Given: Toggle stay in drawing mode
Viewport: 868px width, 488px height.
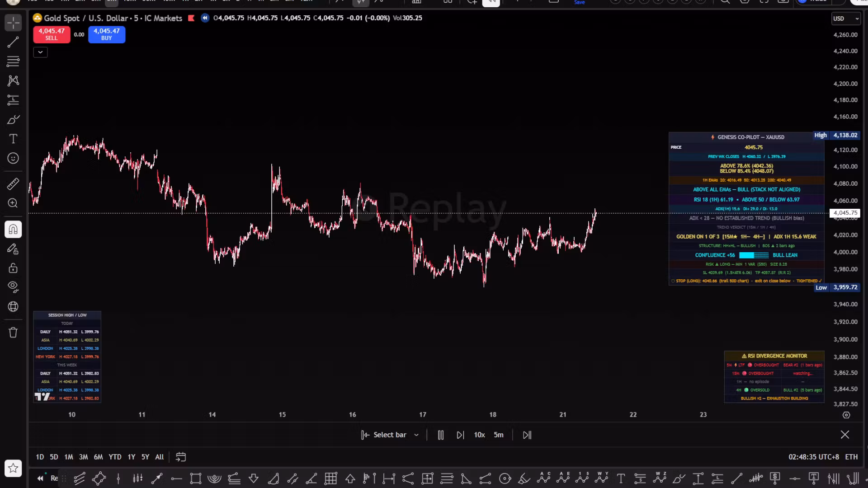Looking at the screenshot, I should 13,249.
